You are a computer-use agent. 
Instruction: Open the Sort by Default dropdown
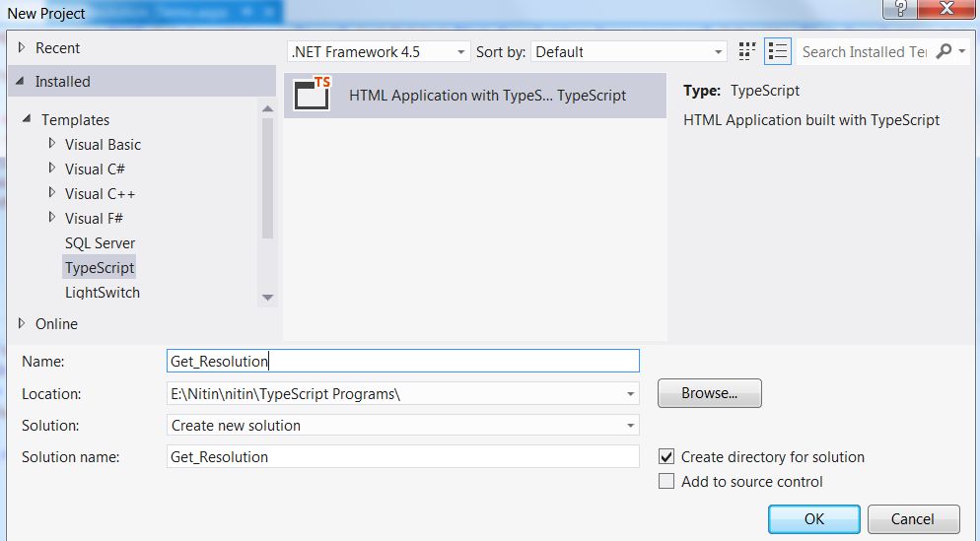(x=629, y=52)
